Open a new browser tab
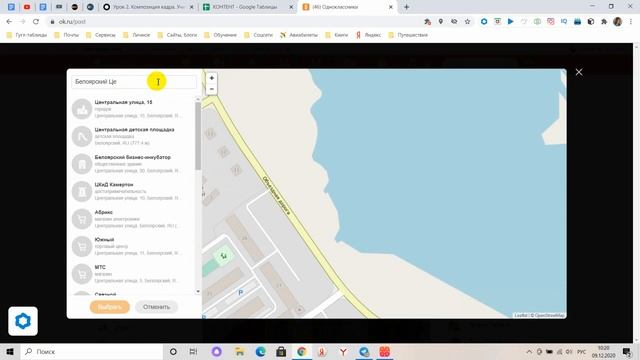The image size is (640, 360). point(407,7)
